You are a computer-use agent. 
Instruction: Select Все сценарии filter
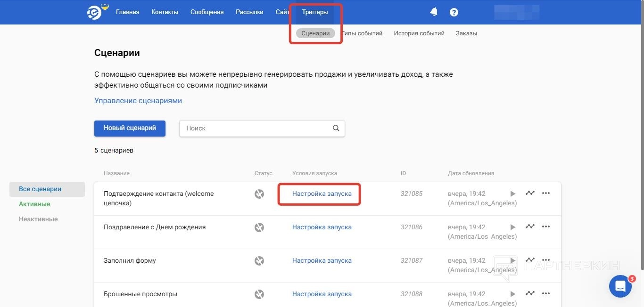click(40, 189)
